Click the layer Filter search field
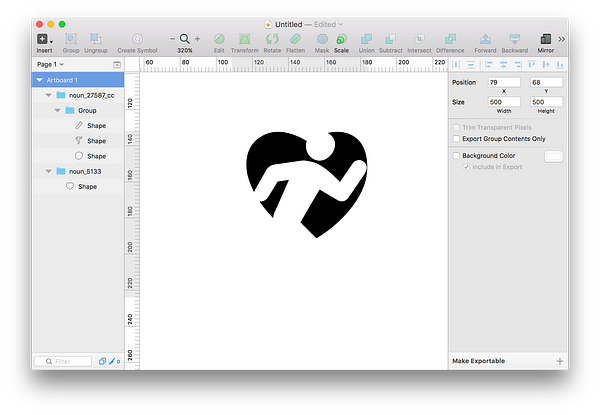 63,361
